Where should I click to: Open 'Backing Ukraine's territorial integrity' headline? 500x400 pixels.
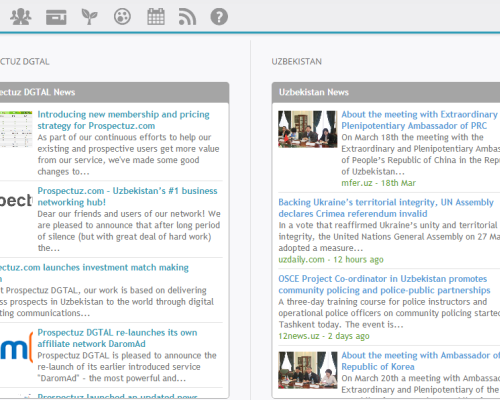tap(386, 208)
